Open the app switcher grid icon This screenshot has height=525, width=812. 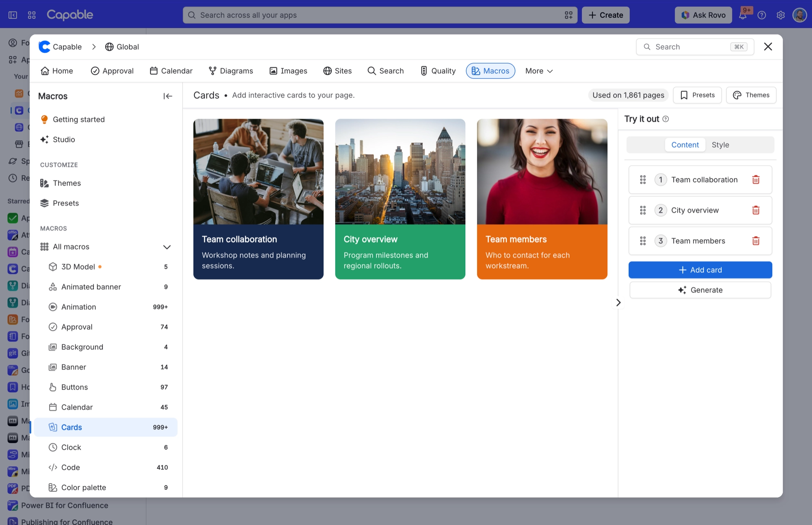click(32, 15)
